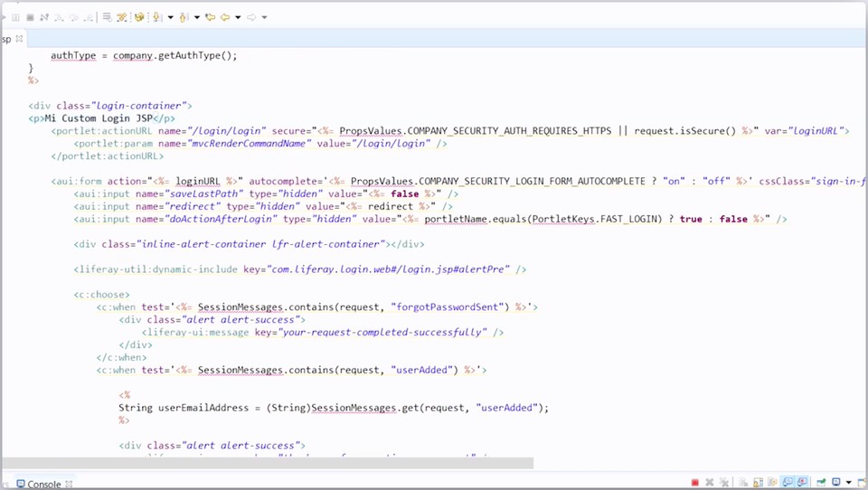The image size is (868, 490).
Task: Click the Step Return toolbar icon
Action: pos(88,18)
